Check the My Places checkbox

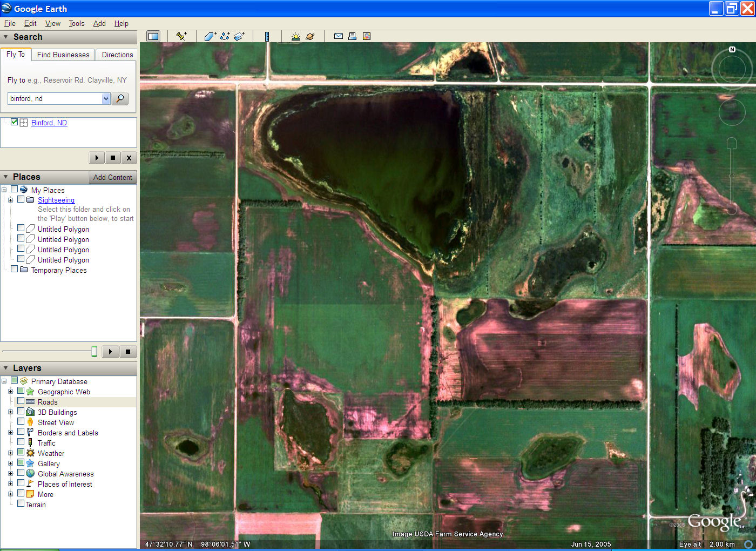coord(15,190)
